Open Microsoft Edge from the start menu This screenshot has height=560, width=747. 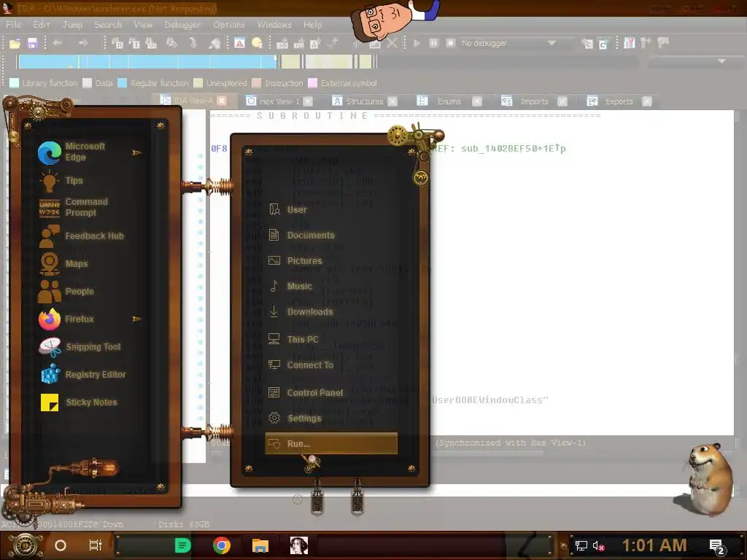[x=88, y=152]
